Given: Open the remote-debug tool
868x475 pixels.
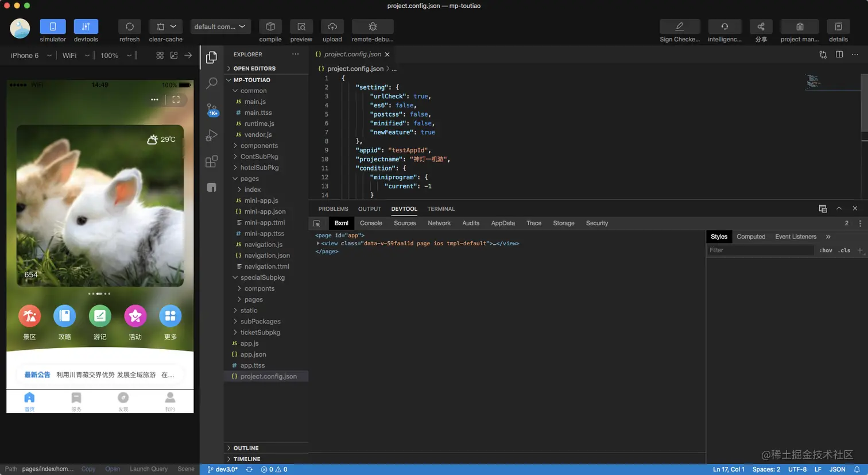Looking at the screenshot, I should click(373, 26).
